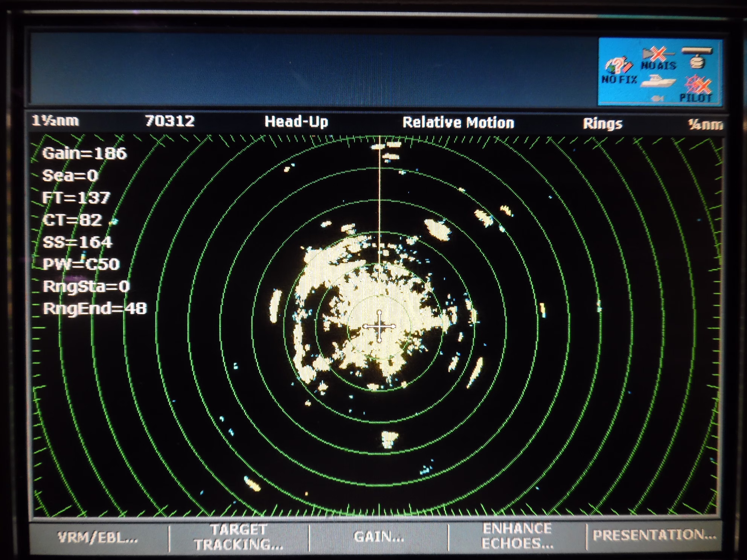Click the RngSta=0 readout

point(86,287)
